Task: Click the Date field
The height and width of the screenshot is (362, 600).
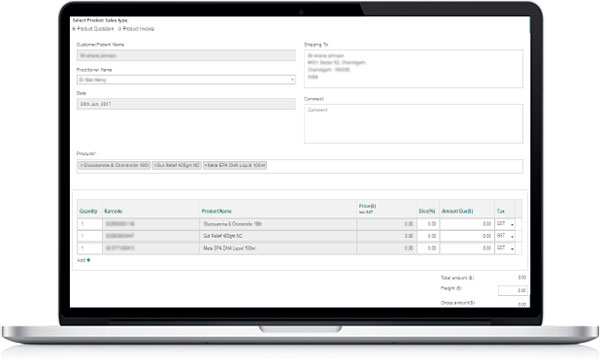Action: point(186,104)
